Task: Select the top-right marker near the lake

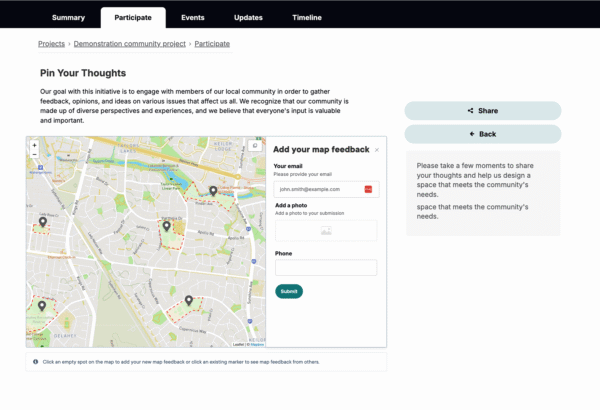Action: point(213,190)
